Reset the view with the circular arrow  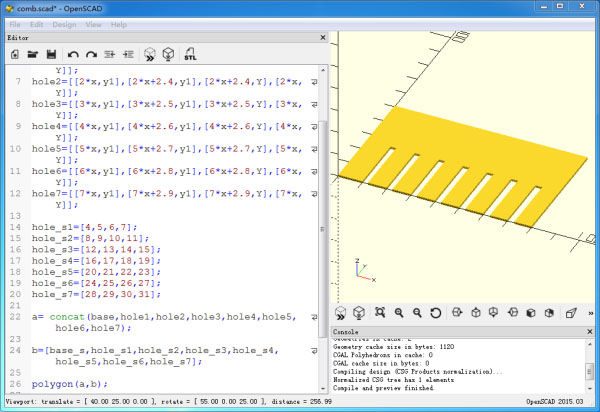436,313
